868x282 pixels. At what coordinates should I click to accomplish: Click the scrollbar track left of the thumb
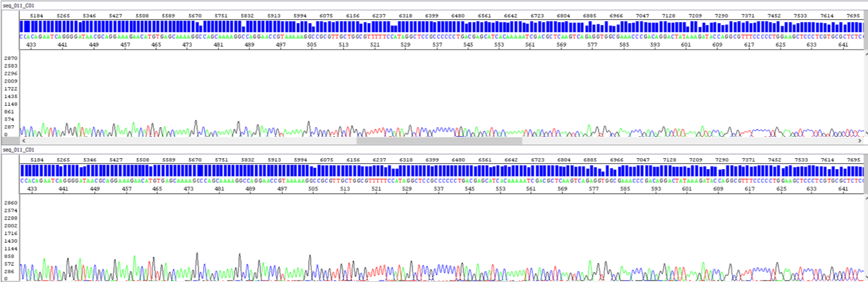coord(193,140)
